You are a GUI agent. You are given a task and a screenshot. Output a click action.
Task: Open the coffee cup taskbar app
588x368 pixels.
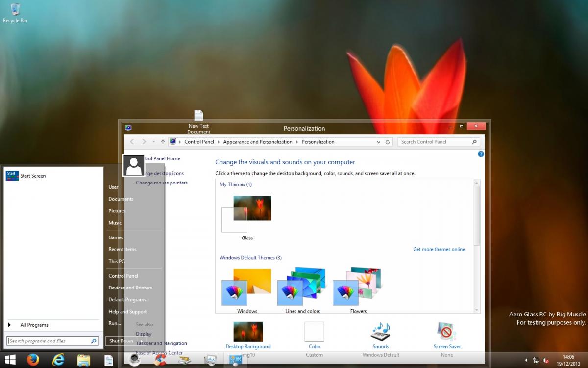click(134, 360)
